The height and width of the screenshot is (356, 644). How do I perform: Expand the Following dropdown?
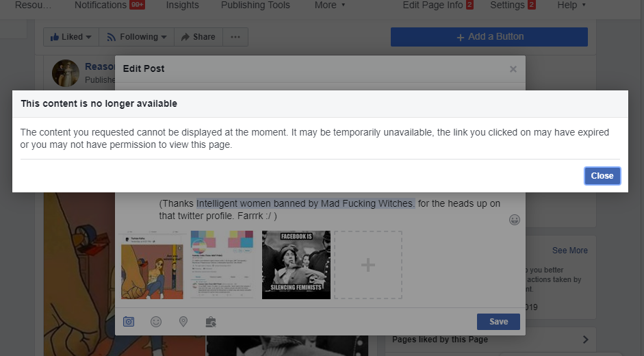click(137, 37)
